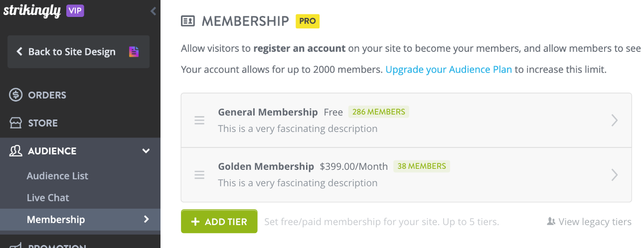Open General Membership tier via right chevron
The image size is (644, 248).
pos(615,121)
